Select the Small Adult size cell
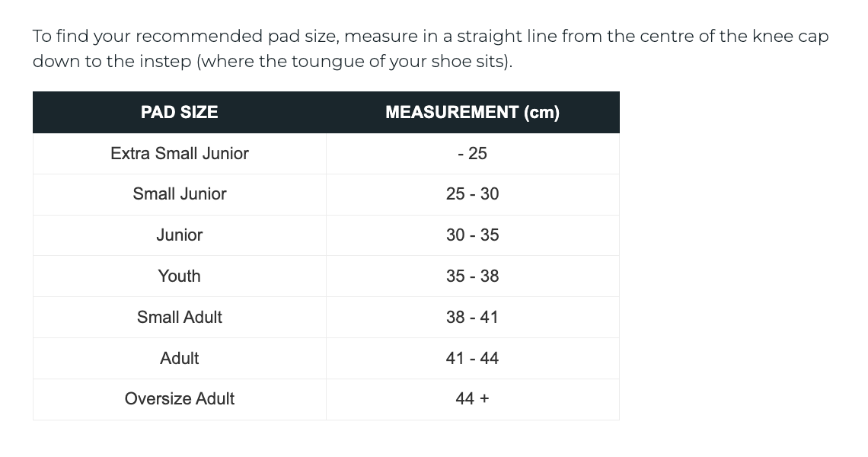868x457 pixels. (180, 317)
